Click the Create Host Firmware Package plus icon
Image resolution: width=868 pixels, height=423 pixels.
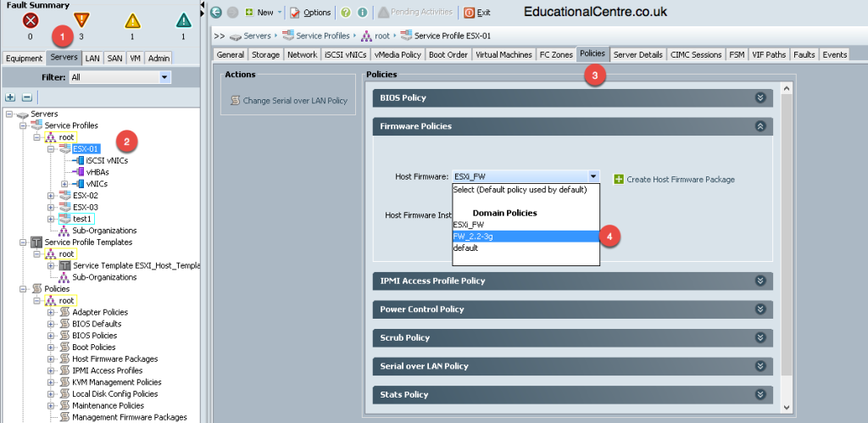pos(619,180)
